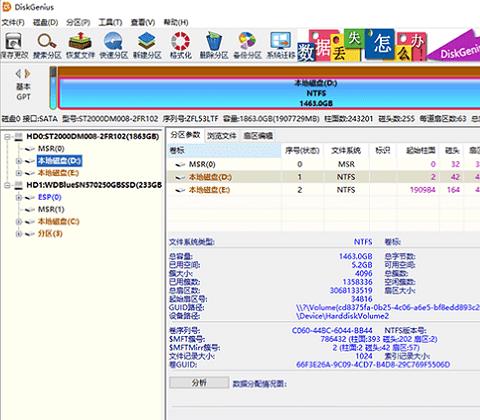Select the 本地磁盘(E:) row in partition table
The image size is (480, 420).
[323, 190]
